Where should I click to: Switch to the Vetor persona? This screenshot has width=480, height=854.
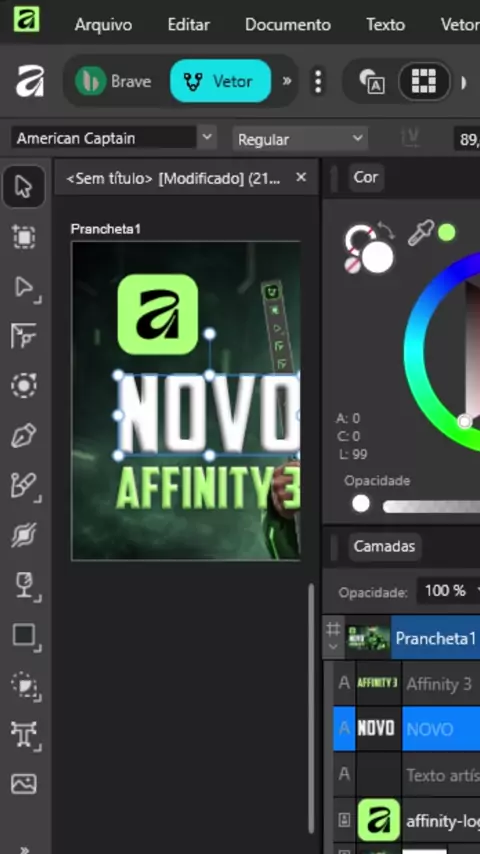220,82
